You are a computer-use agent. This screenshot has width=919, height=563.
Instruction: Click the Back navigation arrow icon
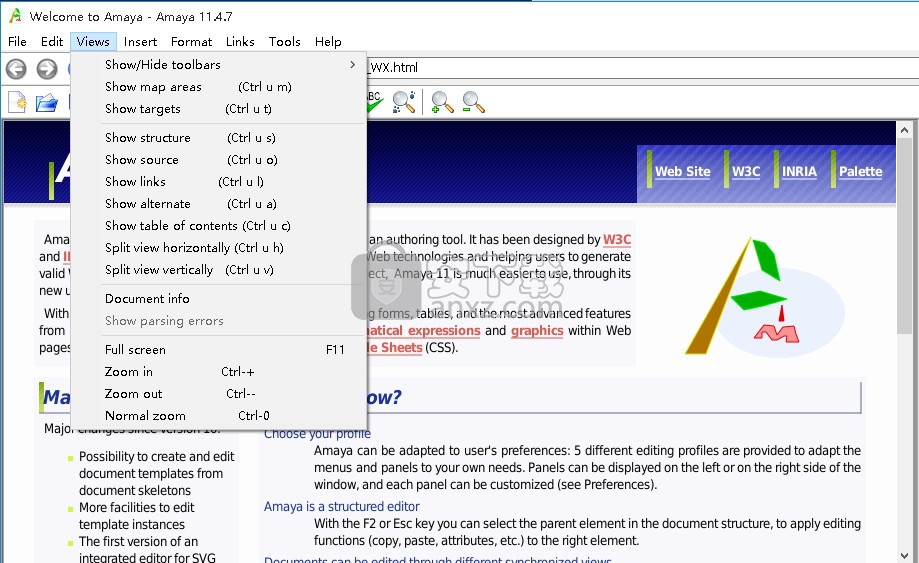[x=16, y=69]
